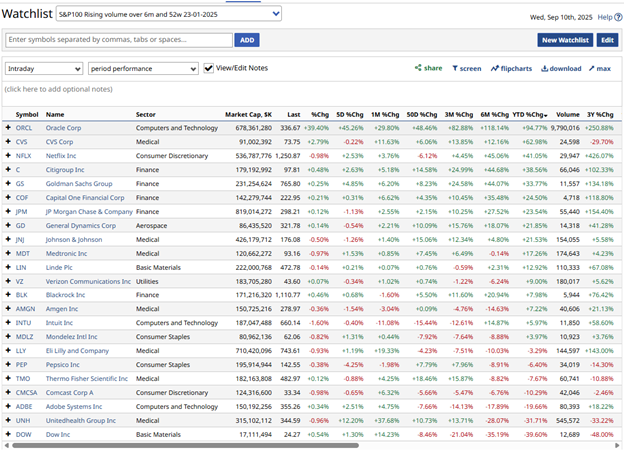The height and width of the screenshot is (458, 624).
Task: Toggle the View/Edit Notes checkbox
Action: [208, 69]
